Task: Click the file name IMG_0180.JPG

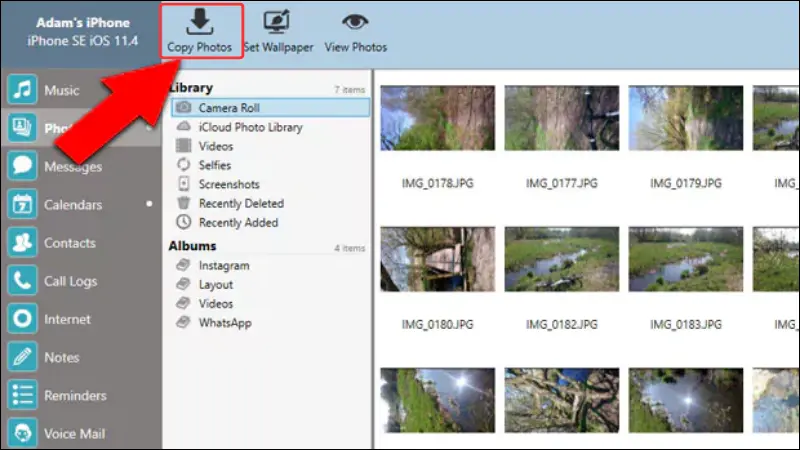Action: pyautogui.click(x=438, y=324)
